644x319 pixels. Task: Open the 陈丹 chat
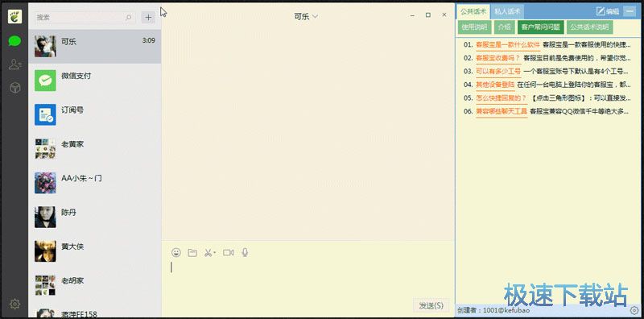pos(94,217)
